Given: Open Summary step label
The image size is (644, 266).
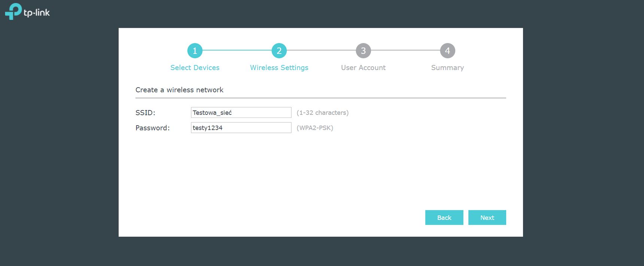Looking at the screenshot, I should point(447,68).
